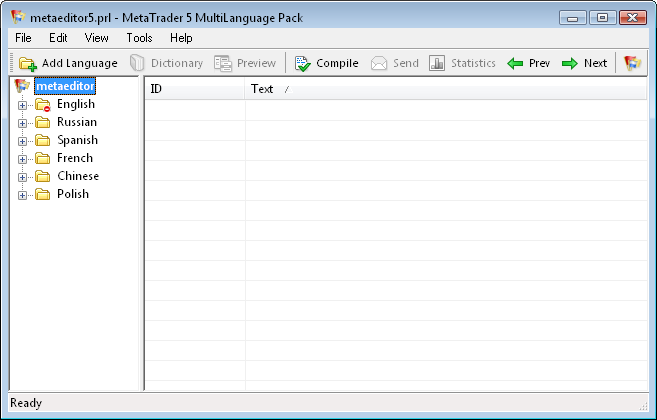Viewport: 657px width, 420px height.
Task: Expand the Spanish tree node
Action: 22,141
